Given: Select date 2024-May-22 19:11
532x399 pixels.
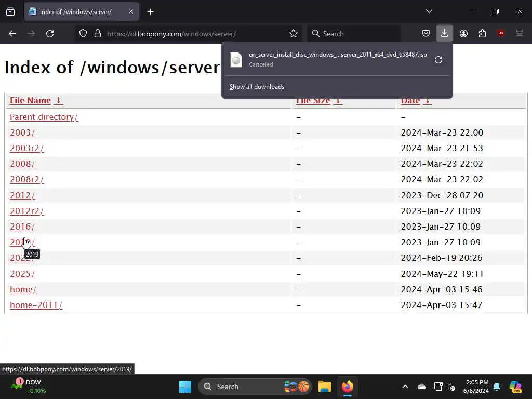Looking at the screenshot, I should [x=442, y=274].
